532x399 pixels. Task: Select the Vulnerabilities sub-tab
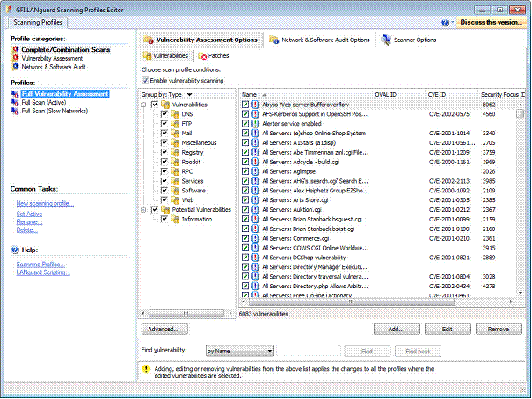point(166,55)
